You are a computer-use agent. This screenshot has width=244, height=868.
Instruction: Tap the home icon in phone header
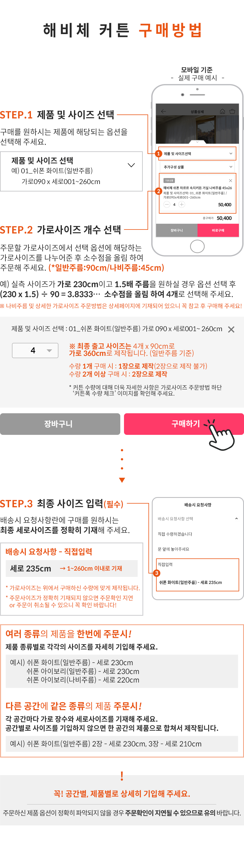(222, 111)
